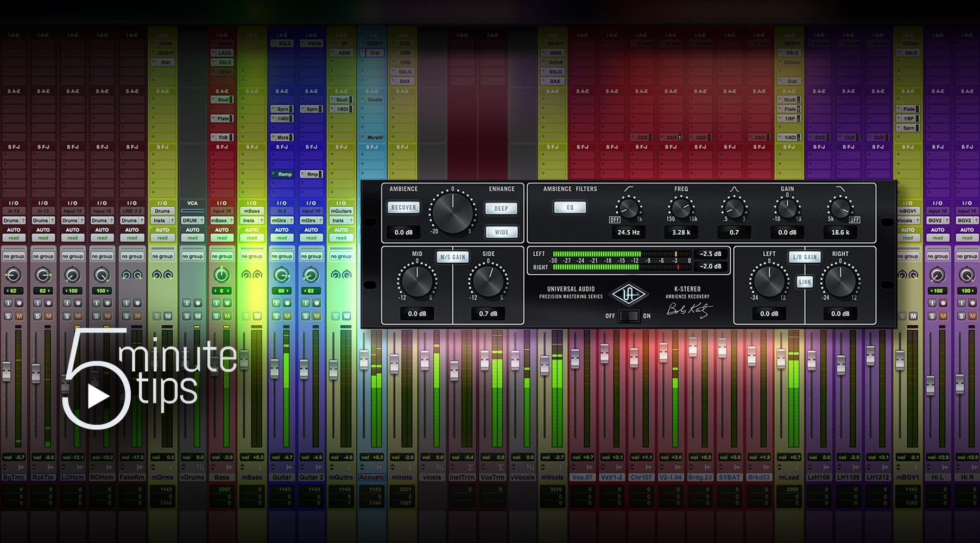Arm record button on the Bass track
Viewport: 980px width, 543px height.
[227, 303]
